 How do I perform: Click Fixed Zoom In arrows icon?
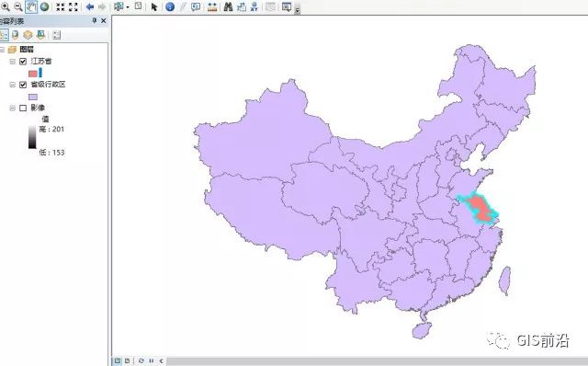tap(61, 6)
